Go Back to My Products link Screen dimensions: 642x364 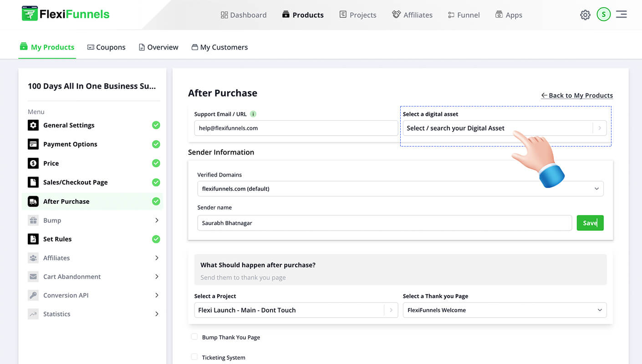576,96
